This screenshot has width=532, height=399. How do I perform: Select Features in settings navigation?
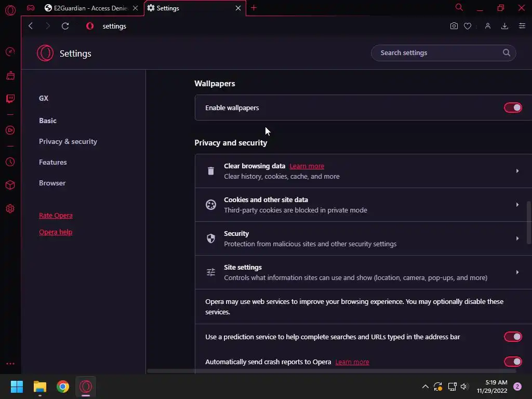pos(52,162)
